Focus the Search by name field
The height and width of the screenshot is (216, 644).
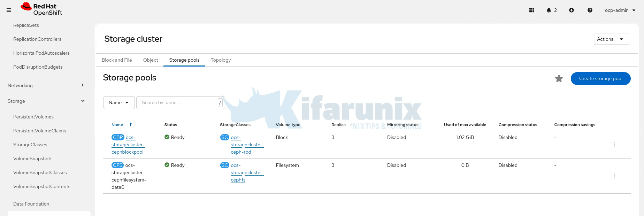point(181,102)
